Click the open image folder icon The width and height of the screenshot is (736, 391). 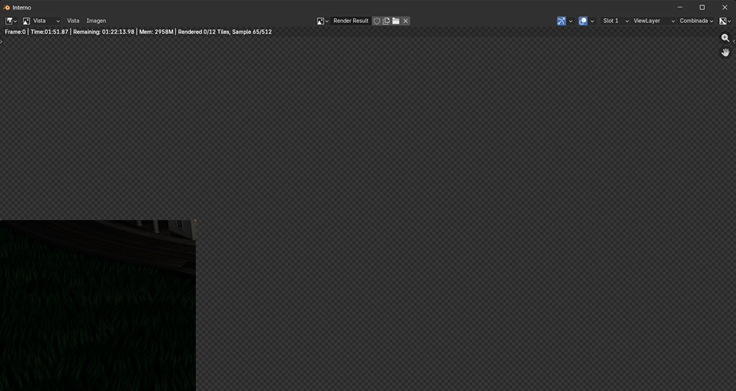pyautogui.click(x=396, y=21)
